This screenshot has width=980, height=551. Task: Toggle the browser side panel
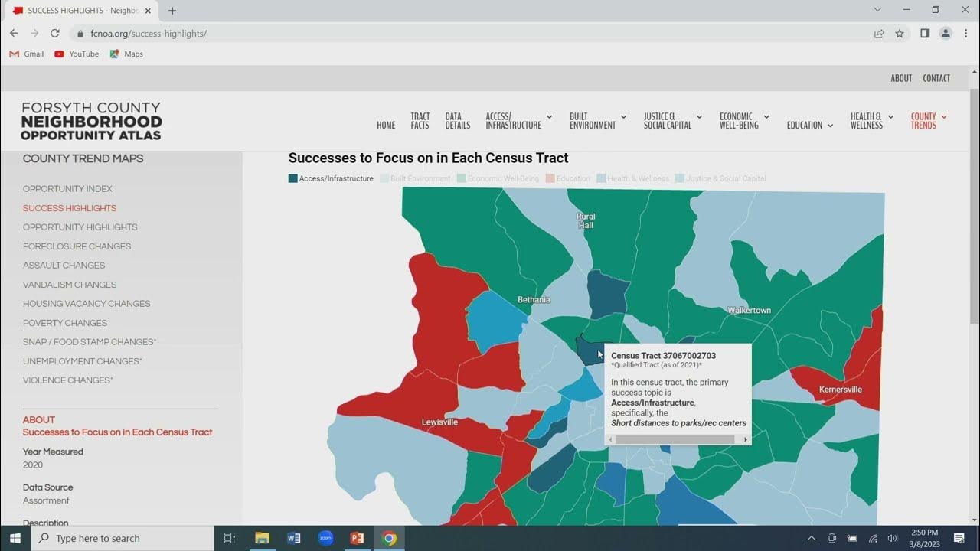[x=925, y=34]
